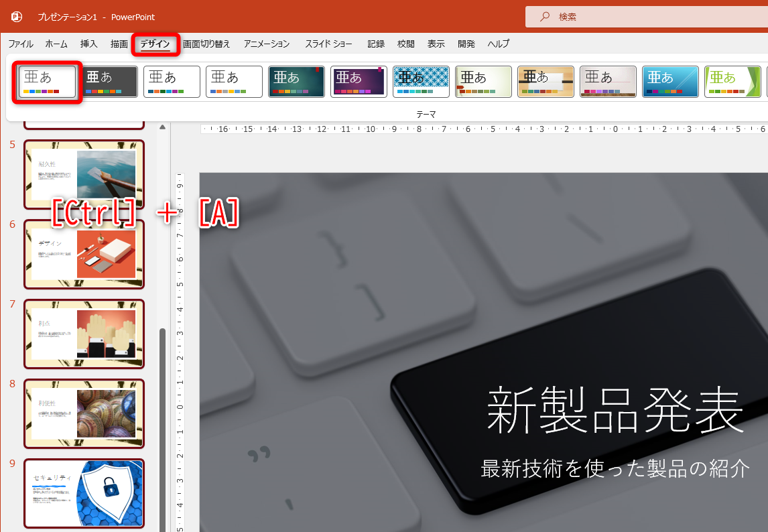
Task: Open the スライドショー tab
Action: 329,44
